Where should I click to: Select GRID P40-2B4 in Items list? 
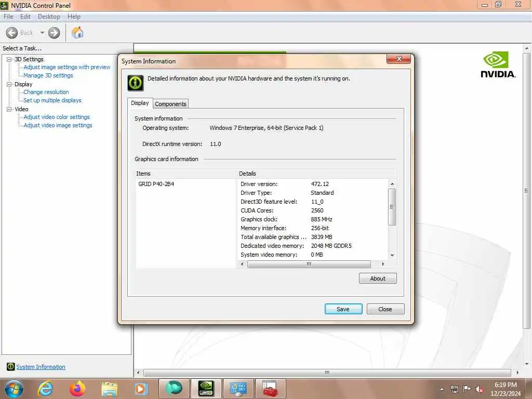point(156,184)
